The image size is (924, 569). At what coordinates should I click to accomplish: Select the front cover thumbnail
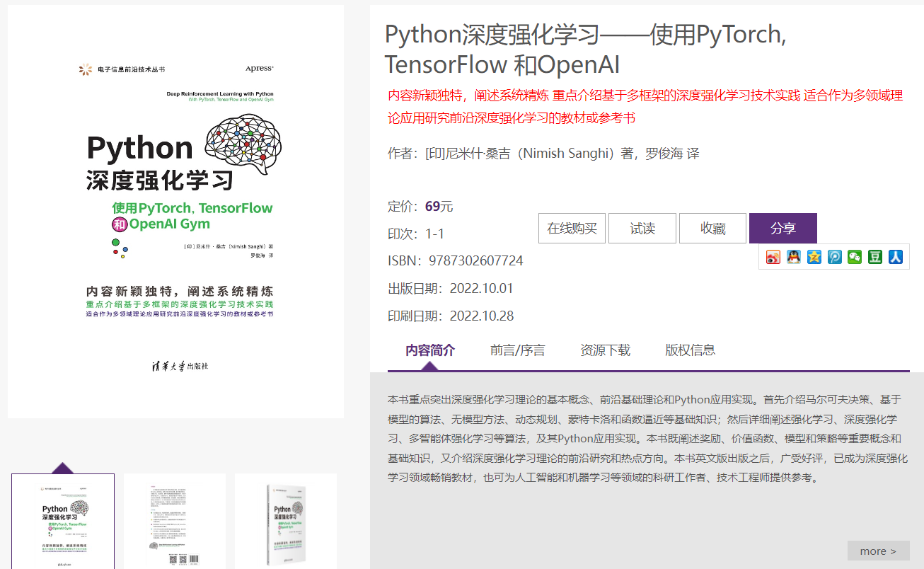click(63, 522)
